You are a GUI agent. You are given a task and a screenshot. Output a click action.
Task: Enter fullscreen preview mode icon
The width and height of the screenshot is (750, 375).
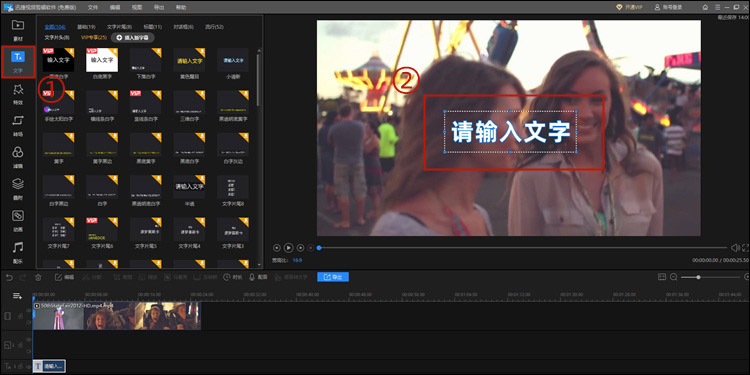click(x=745, y=247)
